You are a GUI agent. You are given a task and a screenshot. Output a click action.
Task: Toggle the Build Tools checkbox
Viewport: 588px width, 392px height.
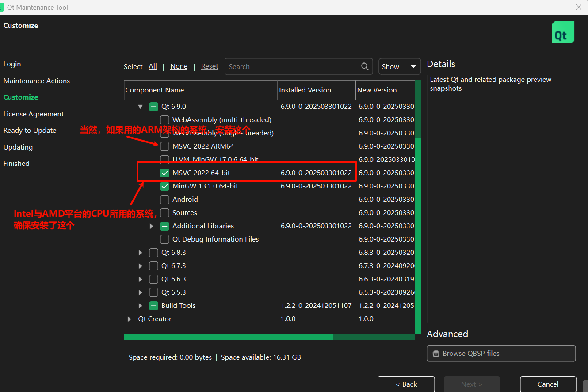point(154,306)
